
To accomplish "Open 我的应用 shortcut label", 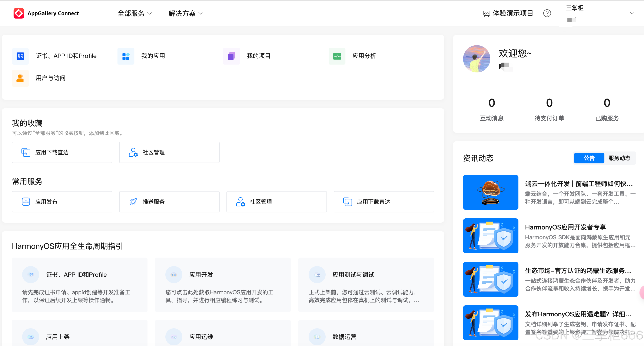I will 153,56.
